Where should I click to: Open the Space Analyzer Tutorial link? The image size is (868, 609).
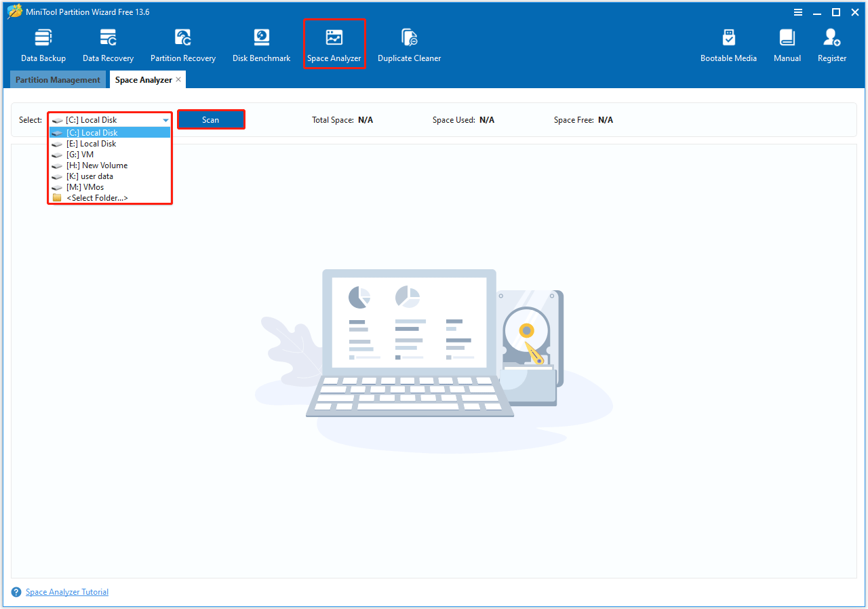[66, 591]
